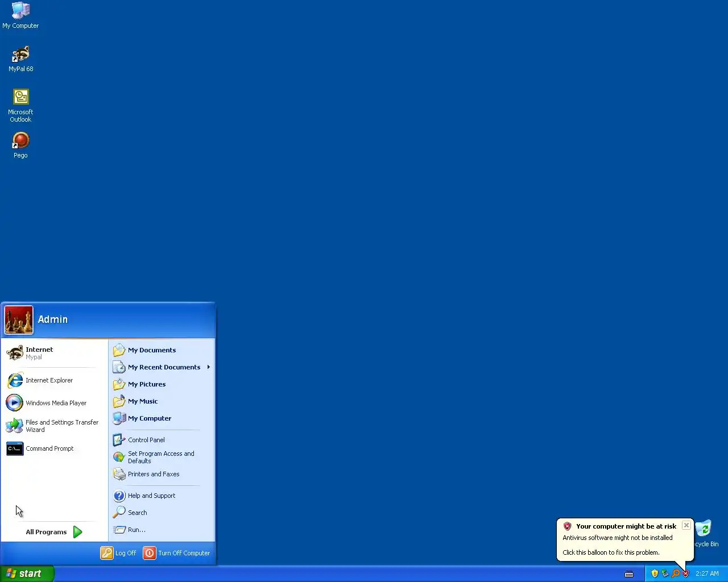The image size is (728, 582).
Task: Open the My Computer desktop icon
Action: [20, 15]
